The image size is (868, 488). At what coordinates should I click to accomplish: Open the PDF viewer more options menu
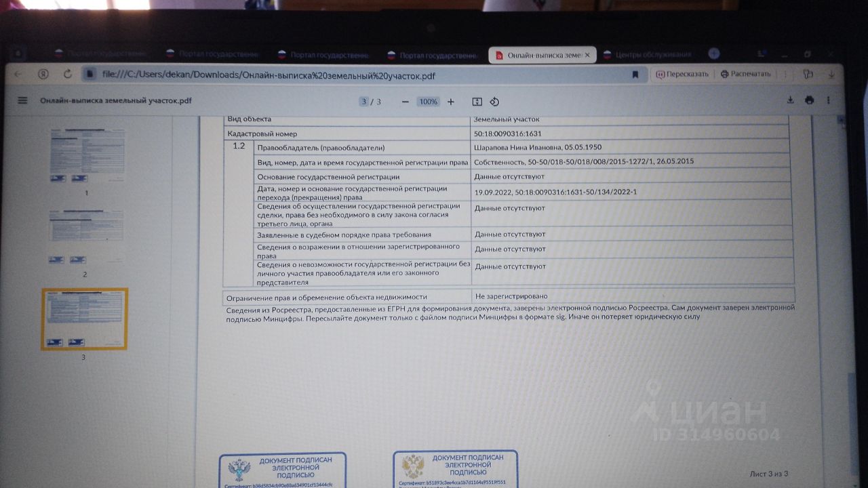828,100
